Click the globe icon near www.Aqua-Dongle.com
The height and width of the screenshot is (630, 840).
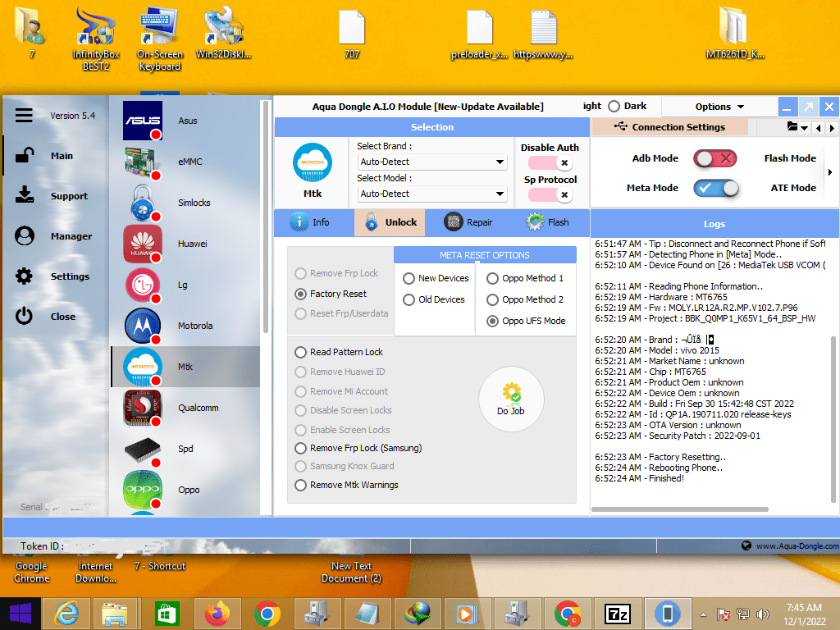pyautogui.click(x=746, y=546)
